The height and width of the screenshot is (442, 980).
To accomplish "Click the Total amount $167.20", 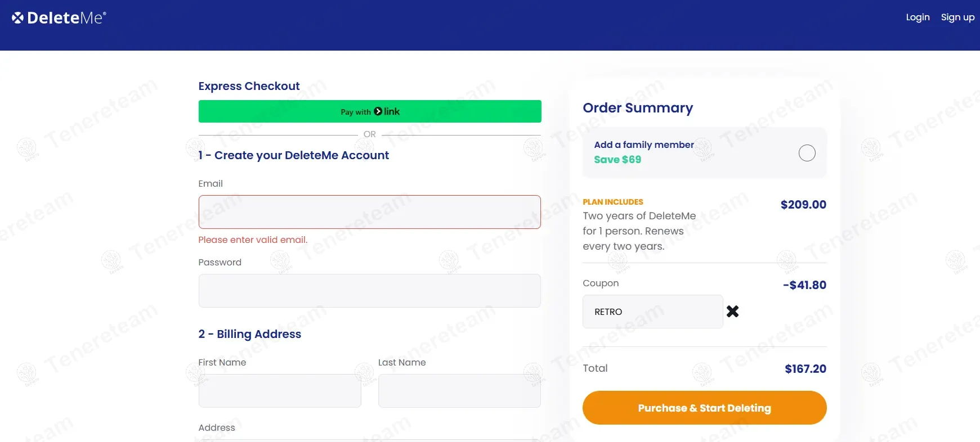I will point(806,369).
